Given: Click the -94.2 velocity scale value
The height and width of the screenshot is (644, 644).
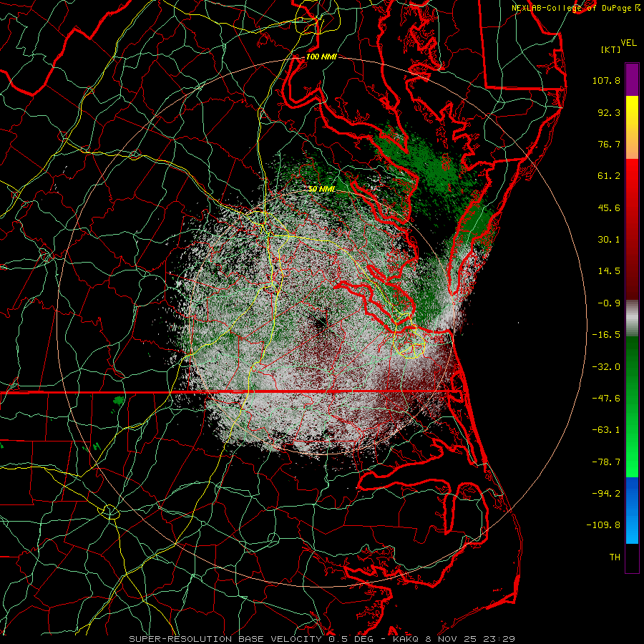Looking at the screenshot, I should (606, 493).
